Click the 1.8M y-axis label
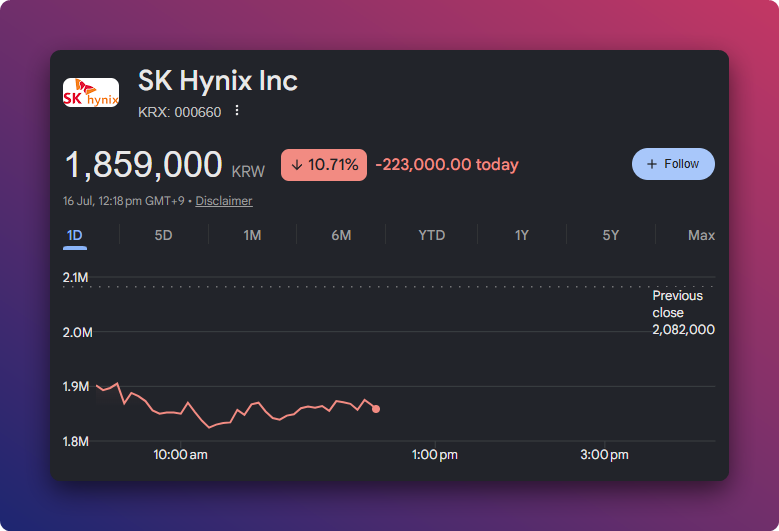Screen dimensions: 779x531 tap(76, 441)
